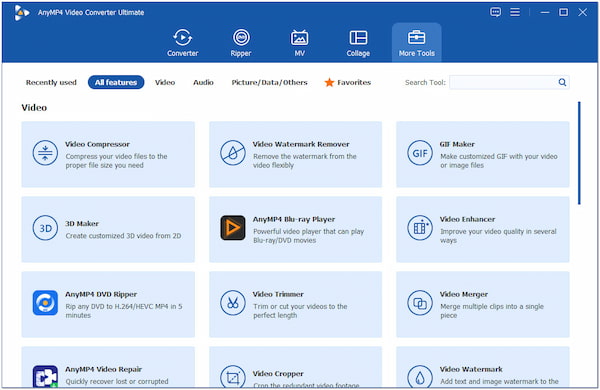
Task: Open the Converter module icon
Action: (183, 38)
